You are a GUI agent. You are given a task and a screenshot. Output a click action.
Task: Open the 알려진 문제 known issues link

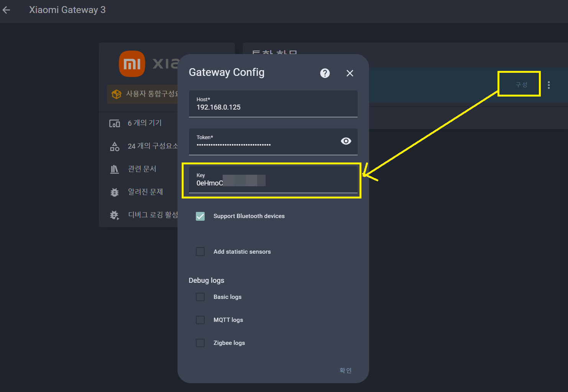(x=145, y=192)
